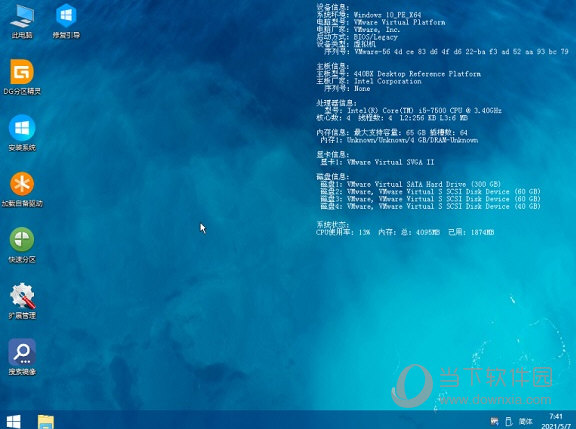
Task: Click the 'VMware Virtual SVGA II' text
Action: (x=390, y=162)
